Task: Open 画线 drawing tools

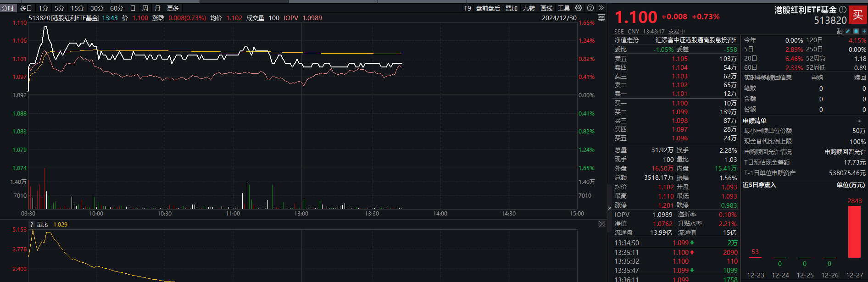Action: tap(546, 8)
